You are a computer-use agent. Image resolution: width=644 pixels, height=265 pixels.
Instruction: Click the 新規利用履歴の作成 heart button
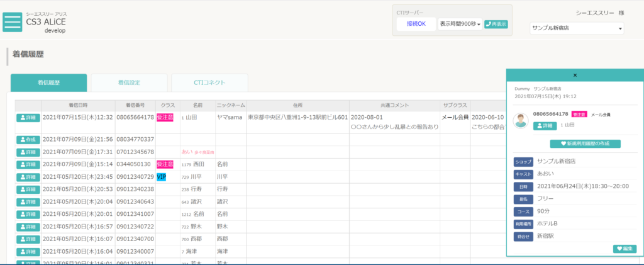[586, 144]
